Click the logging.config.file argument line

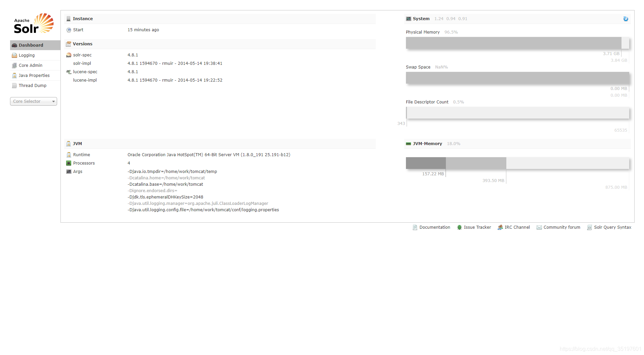tap(203, 210)
